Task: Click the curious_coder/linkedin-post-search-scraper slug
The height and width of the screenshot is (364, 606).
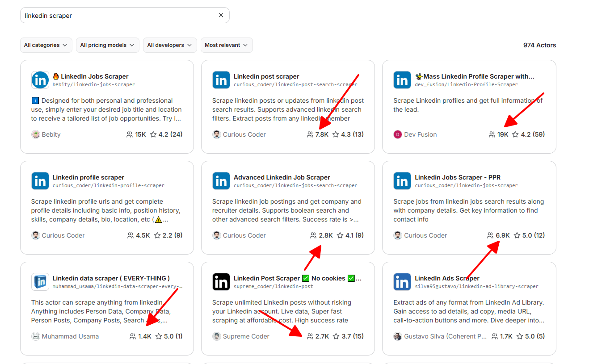Action: 295,84
